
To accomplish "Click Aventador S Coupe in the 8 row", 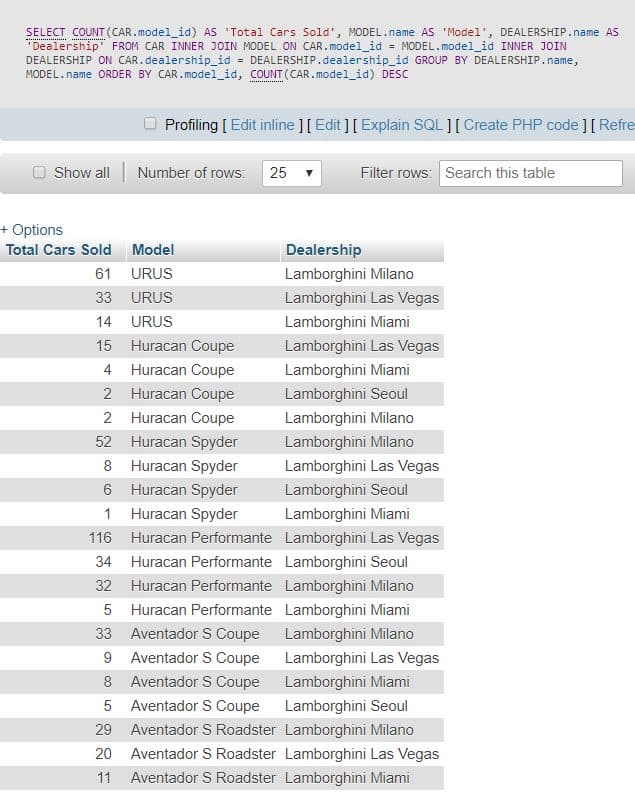I will tap(195, 682).
